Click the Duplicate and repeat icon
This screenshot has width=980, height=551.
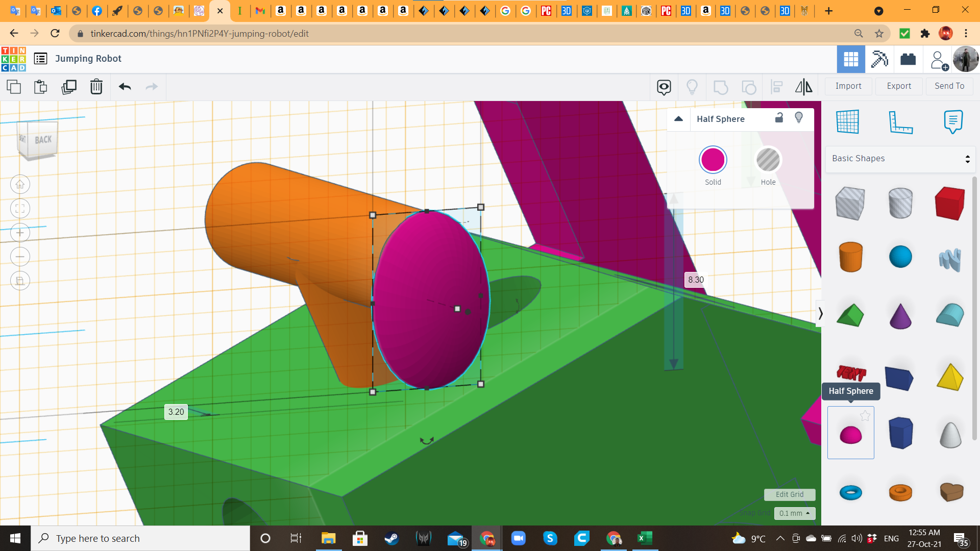coord(69,87)
